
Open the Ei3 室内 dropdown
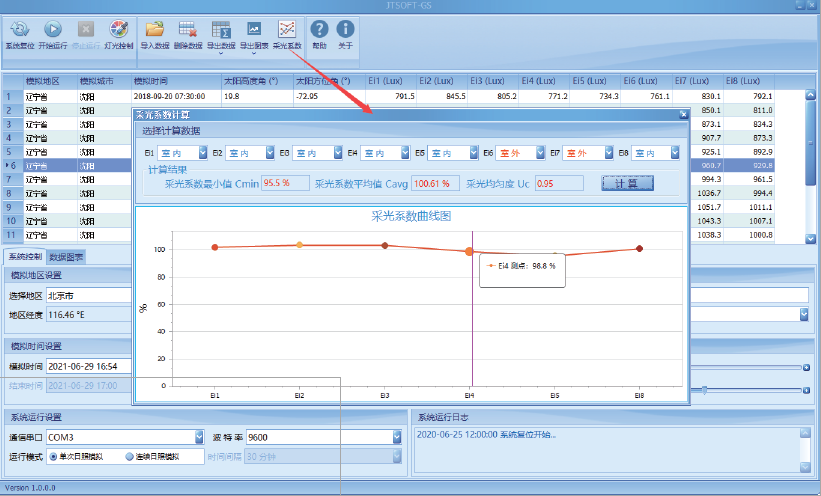point(338,152)
